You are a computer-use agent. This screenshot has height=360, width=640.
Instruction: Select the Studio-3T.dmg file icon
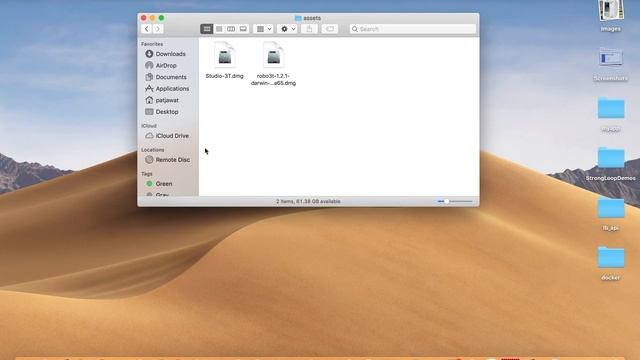click(224, 55)
